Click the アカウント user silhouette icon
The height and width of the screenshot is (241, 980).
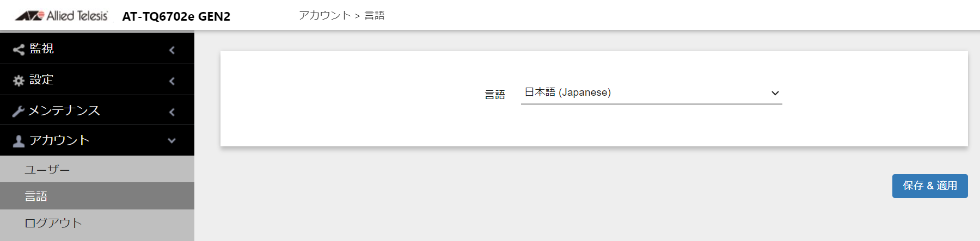tap(19, 141)
